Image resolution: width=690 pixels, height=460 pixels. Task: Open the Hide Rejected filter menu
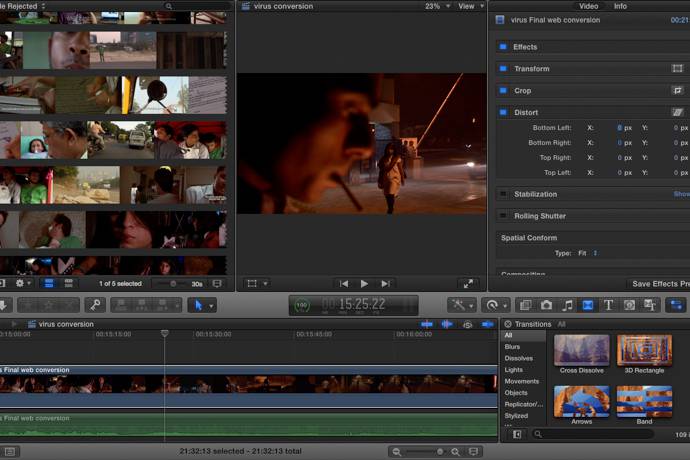(x=23, y=6)
